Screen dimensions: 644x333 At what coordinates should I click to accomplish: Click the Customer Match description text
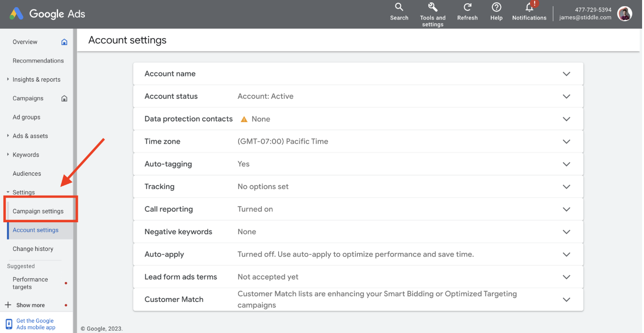tap(377, 300)
